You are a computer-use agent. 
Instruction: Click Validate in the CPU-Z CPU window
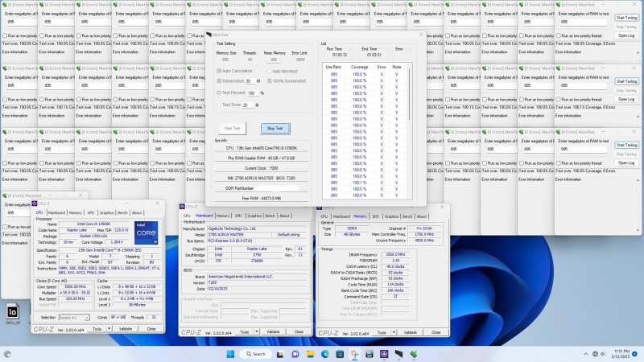point(125,329)
